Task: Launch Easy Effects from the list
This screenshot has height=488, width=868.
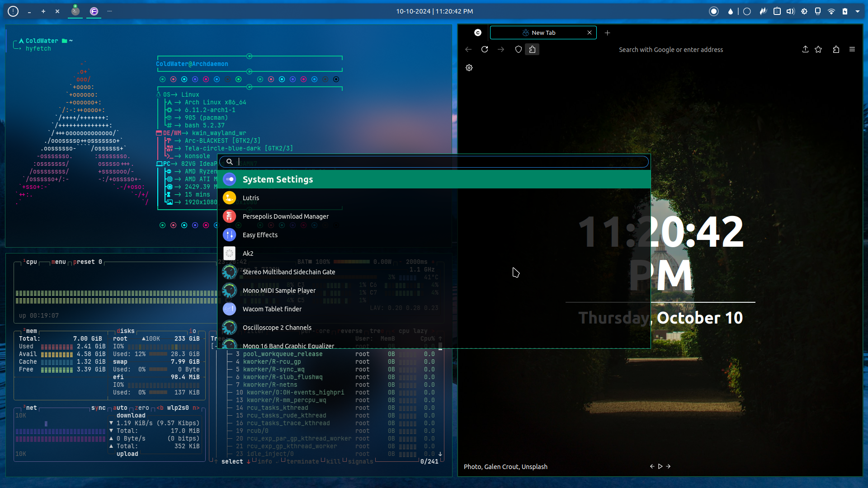Action: pos(434,235)
